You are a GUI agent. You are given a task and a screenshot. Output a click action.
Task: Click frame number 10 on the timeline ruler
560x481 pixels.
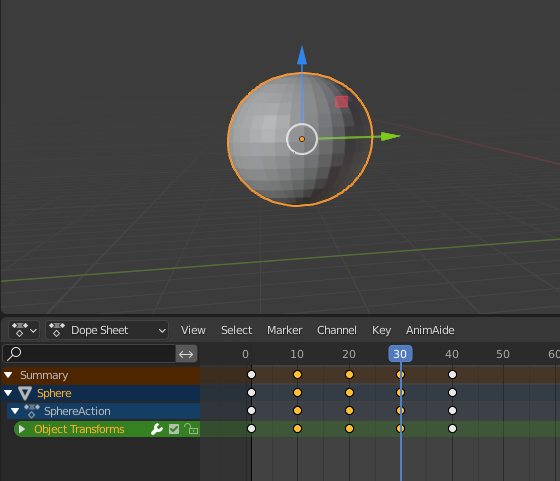pos(297,354)
